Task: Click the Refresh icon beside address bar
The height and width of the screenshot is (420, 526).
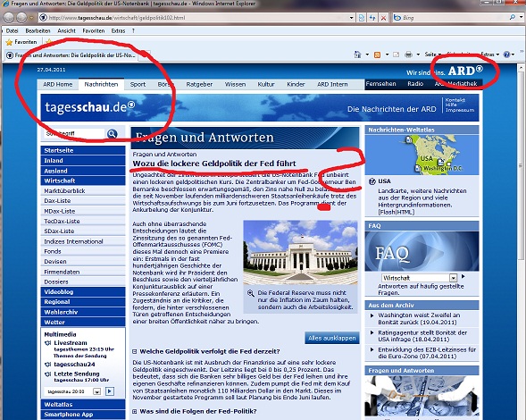Action: [x=372, y=18]
